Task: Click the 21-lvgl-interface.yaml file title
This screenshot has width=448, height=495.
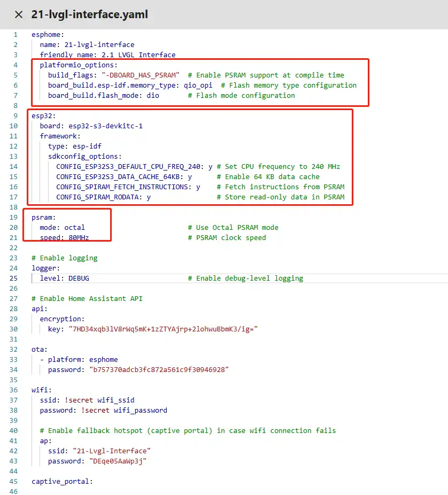Action: pyautogui.click(x=89, y=14)
